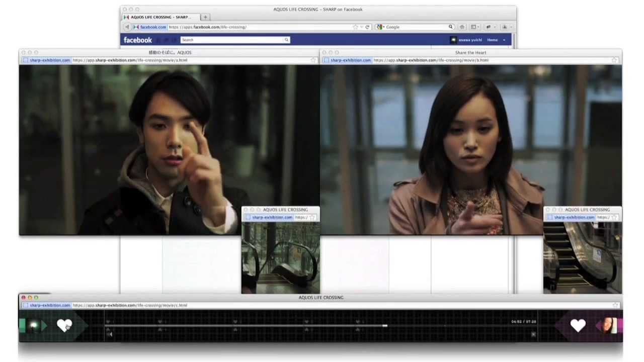Click the bookmark star in the c.html window
644x362 pixels.
pyautogui.click(x=615, y=305)
